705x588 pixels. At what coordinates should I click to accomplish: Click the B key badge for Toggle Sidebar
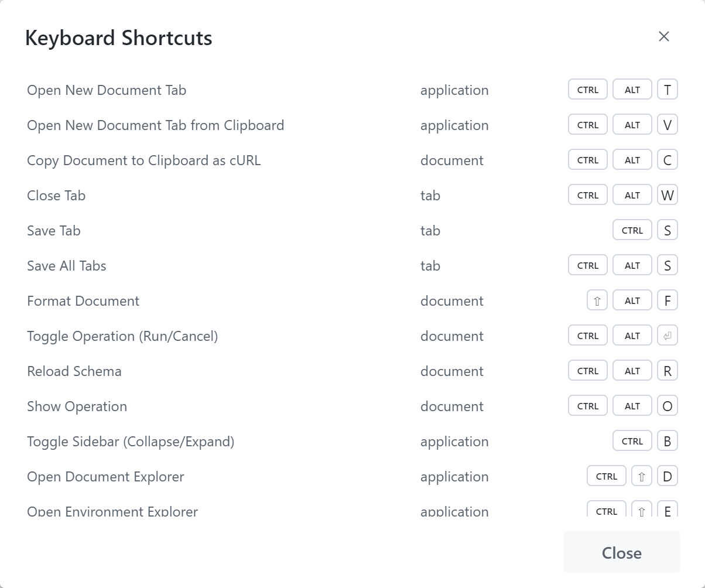(667, 441)
